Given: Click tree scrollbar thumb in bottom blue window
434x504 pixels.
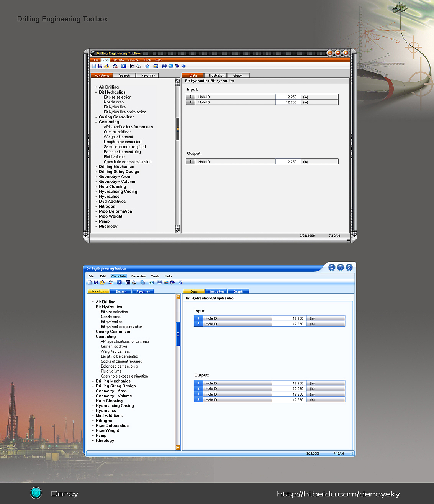Looking at the screenshot, I should pyautogui.click(x=178, y=334).
